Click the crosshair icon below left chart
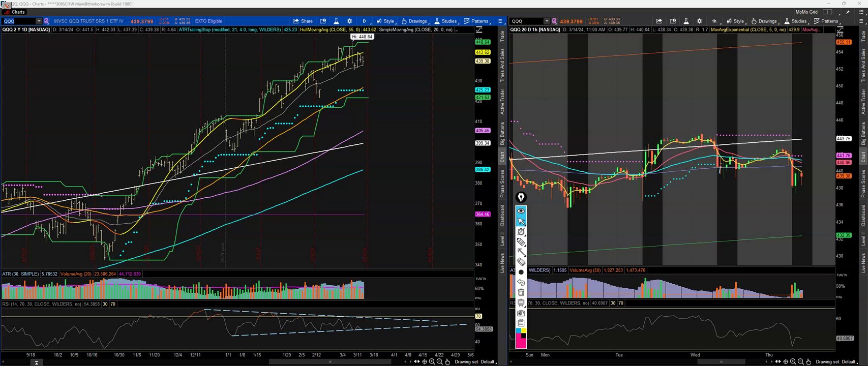 [x=425, y=362]
